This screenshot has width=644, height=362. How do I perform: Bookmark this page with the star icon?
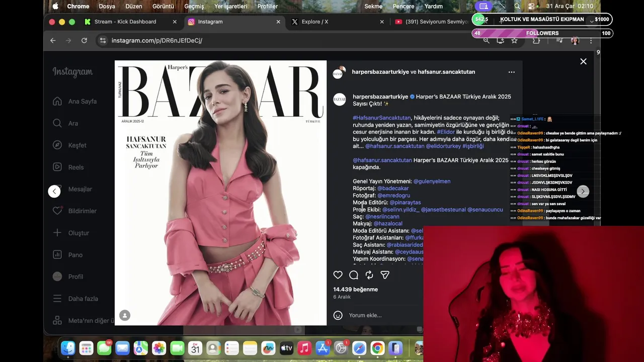pos(514,40)
